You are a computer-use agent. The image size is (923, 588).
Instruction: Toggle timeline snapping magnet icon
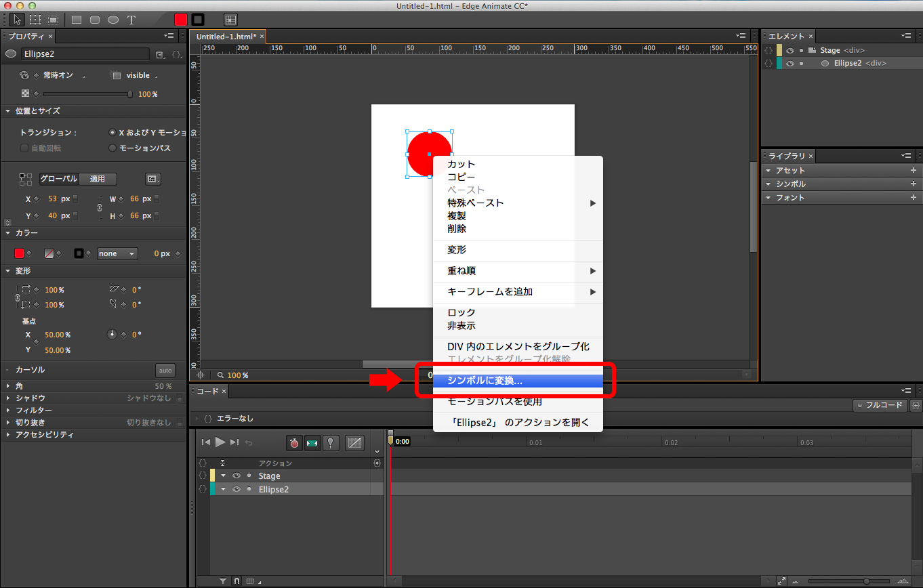coord(237,581)
